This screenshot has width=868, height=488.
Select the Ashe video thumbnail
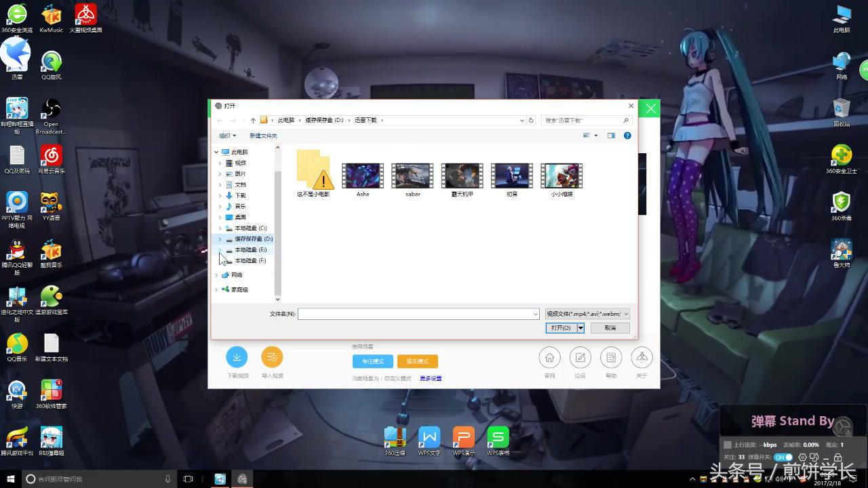pyautogui.click(x=363, y=177)
